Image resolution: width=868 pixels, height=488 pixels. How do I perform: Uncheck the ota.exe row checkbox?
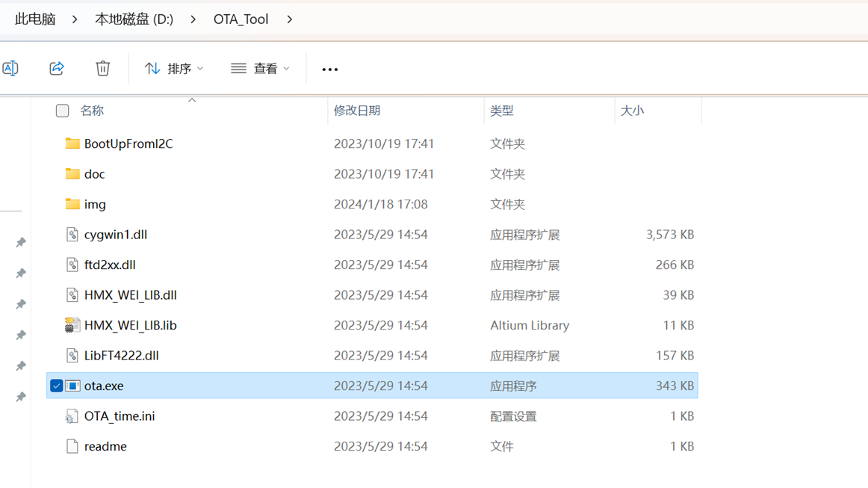57,386
